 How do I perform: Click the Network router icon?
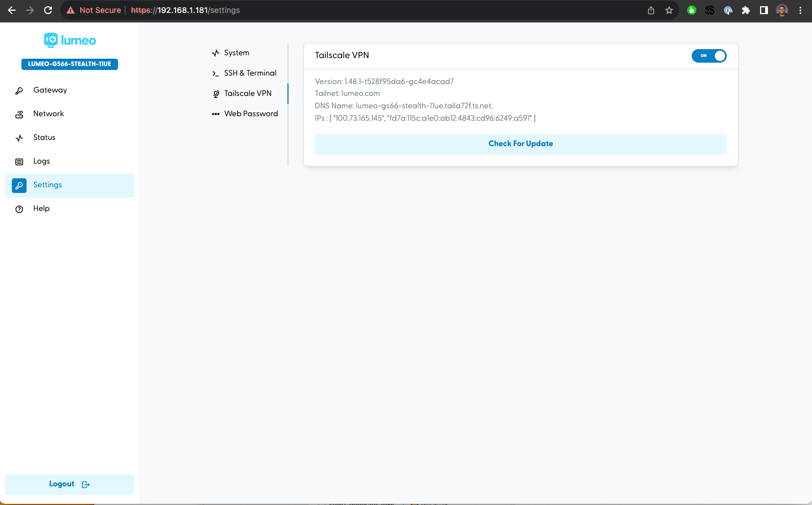point(19,114)
